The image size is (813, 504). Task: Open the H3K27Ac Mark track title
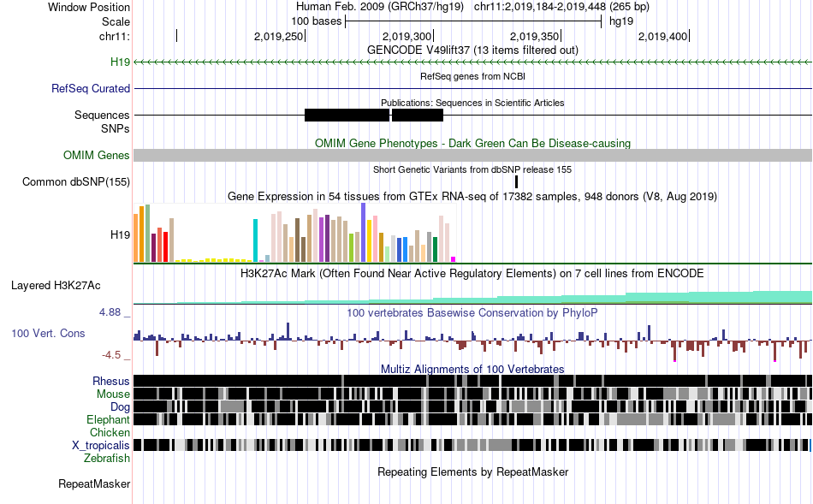472,273
